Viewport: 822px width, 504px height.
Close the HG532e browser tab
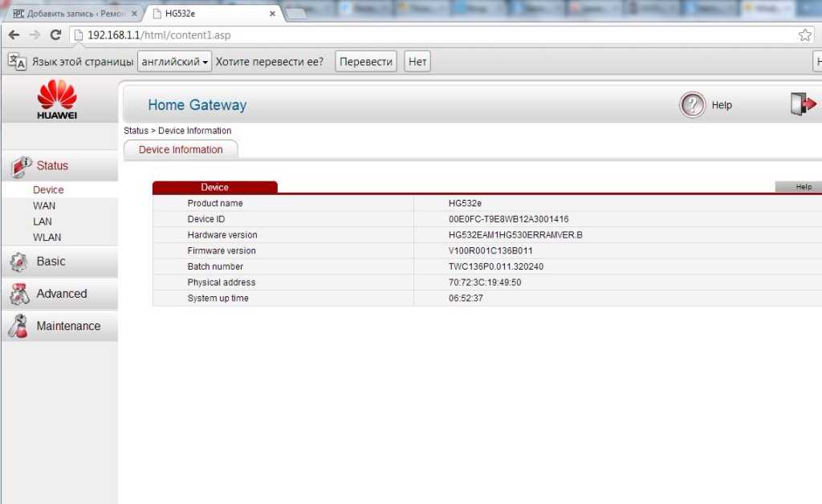click(x=272, y=14)
